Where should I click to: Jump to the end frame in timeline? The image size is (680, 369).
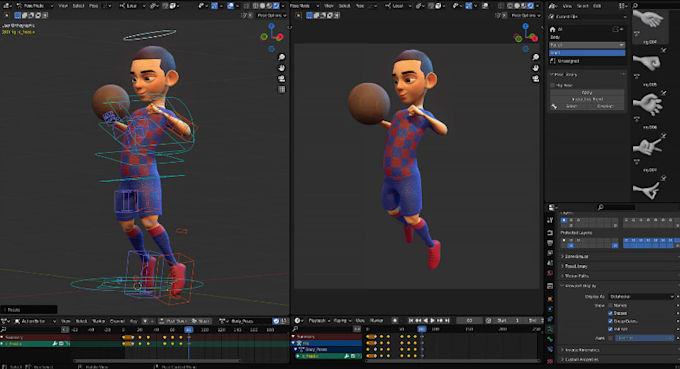(x=447, y=320)
